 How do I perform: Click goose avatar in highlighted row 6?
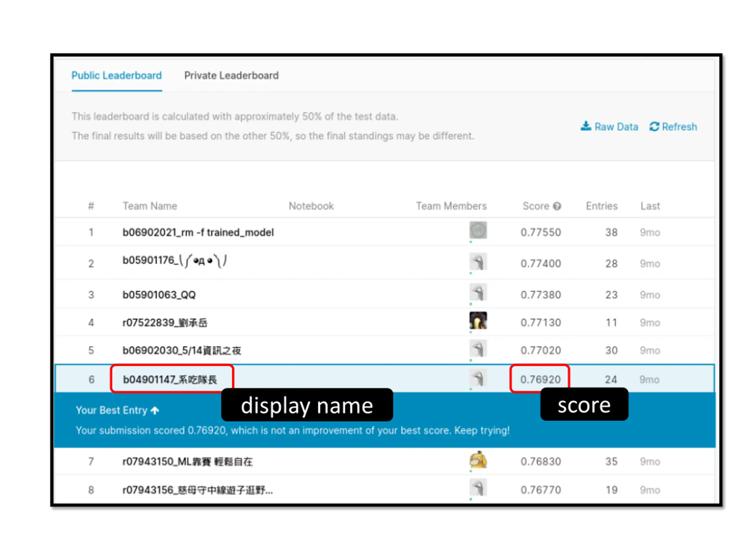(478, 378)
